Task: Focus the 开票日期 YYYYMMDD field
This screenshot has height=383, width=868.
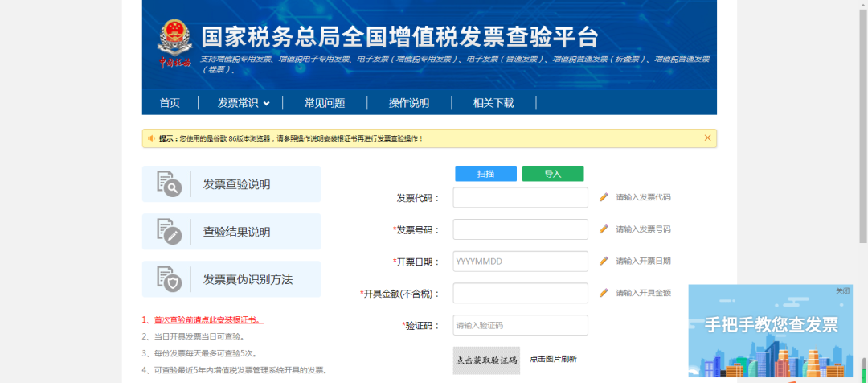Action: (520, 261)
